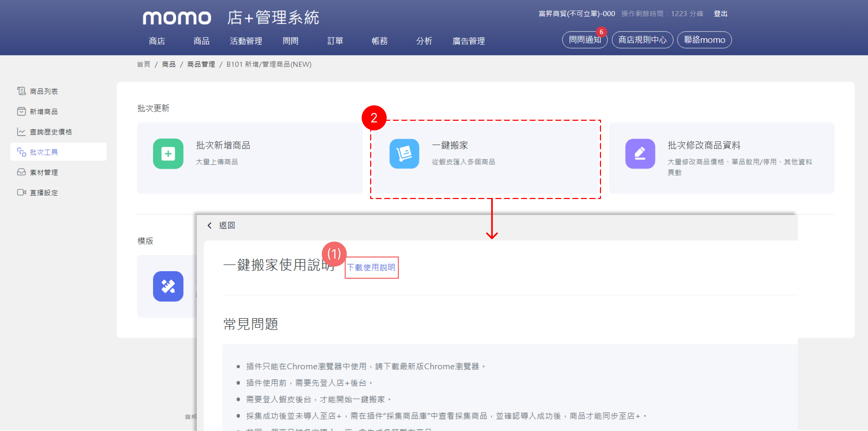Click the 一鍵搬家使用說明 heading

coord(279,265)
